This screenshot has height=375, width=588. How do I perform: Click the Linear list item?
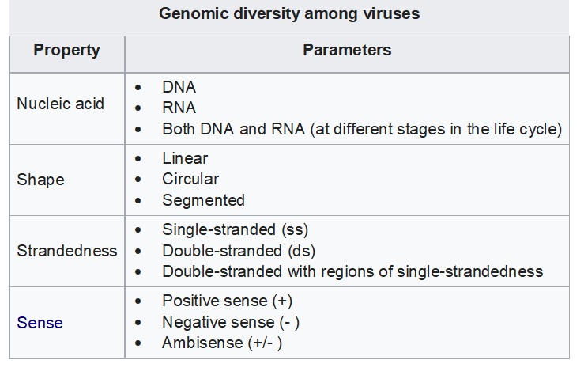(185, 159)
